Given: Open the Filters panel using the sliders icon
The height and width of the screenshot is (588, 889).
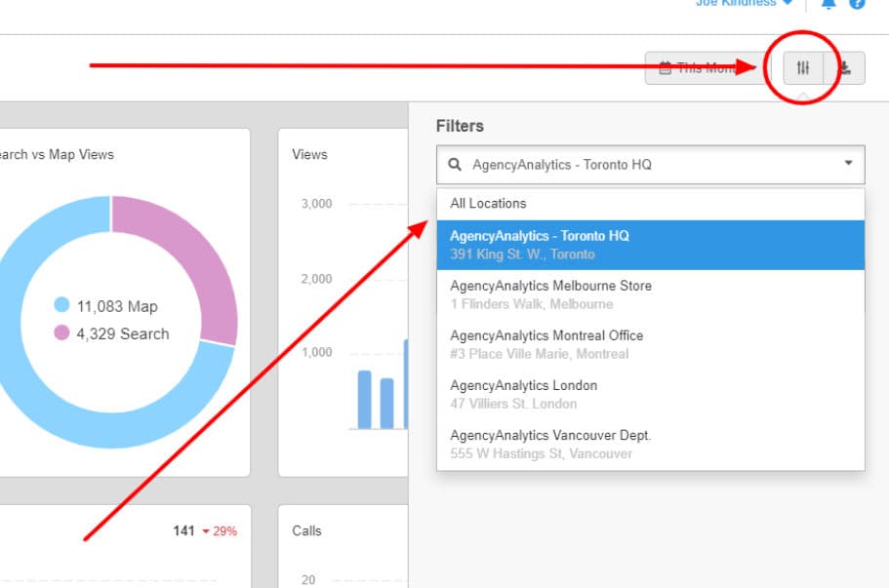Looking at the screenshot, I should 802,67.
